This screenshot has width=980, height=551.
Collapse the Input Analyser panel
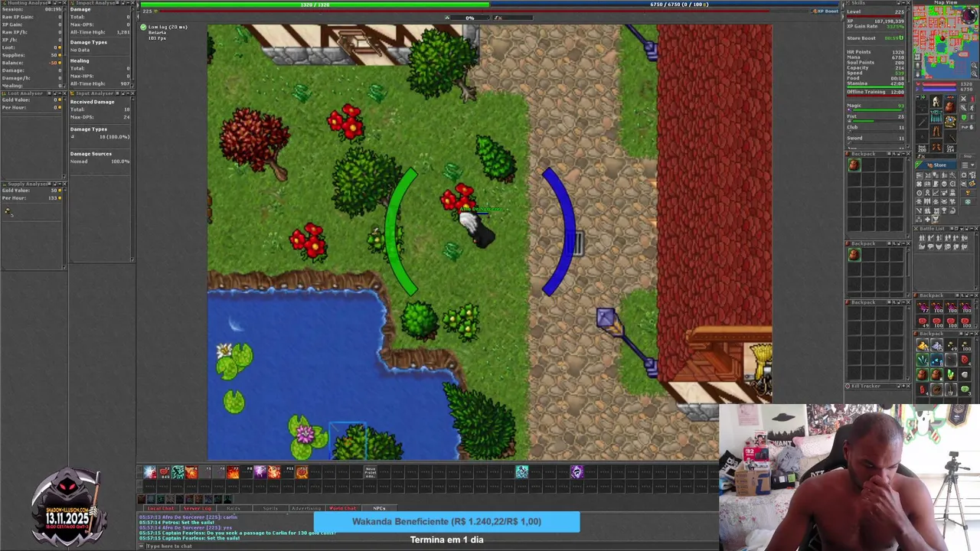tap(128, 93)
